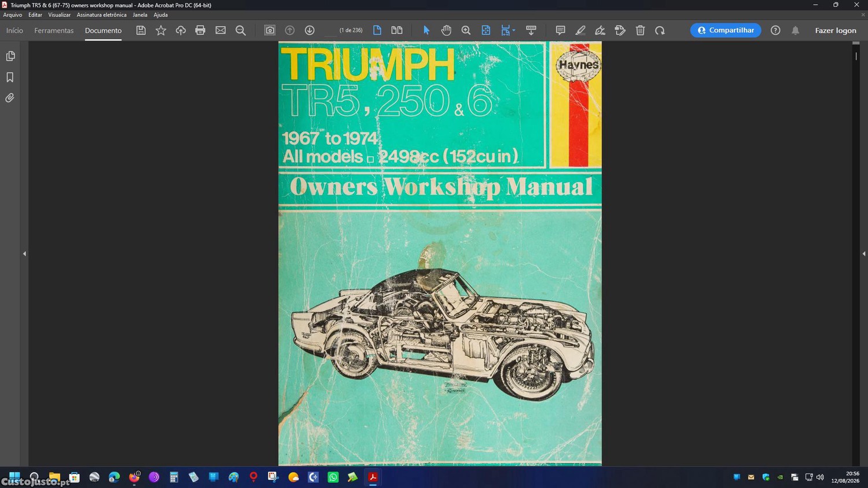Open WhatsApp from the taskbar
868x488 pixels.
tap(333, 477)
